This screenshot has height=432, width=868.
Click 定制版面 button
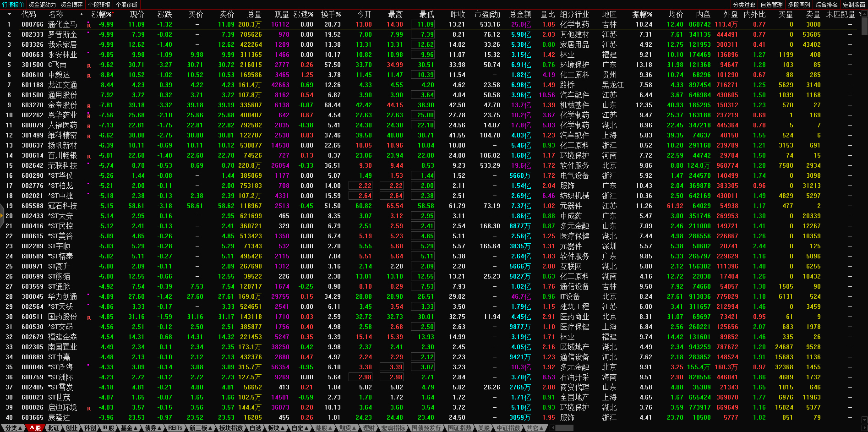[x=854, y=5]
